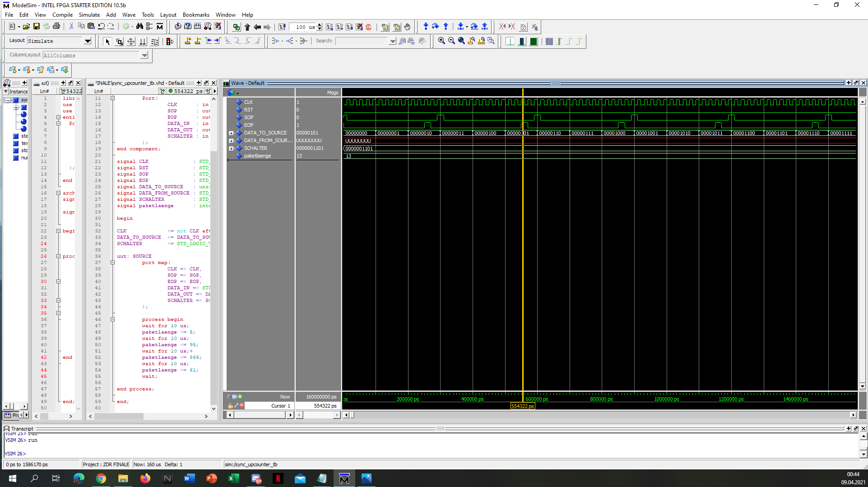Click the Find Next Transition icon
This screenshot has height=487, width=868.
[x=217, y=41]
